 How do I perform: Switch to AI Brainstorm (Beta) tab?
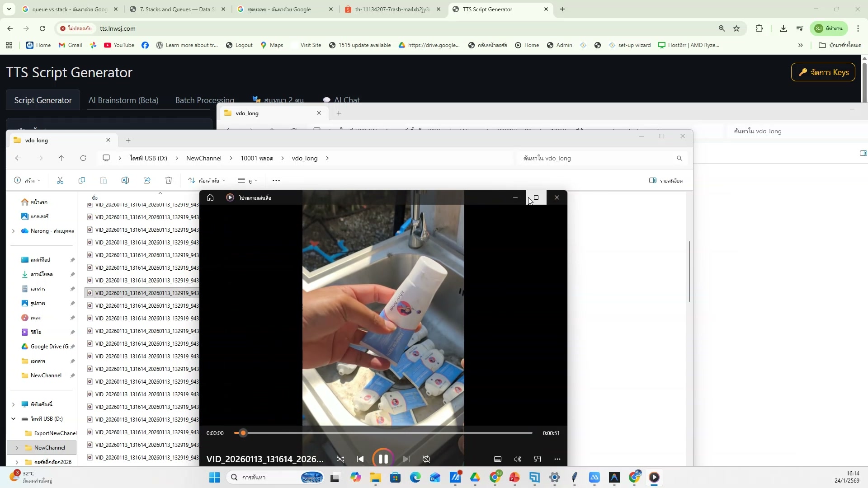pos(123,100)
